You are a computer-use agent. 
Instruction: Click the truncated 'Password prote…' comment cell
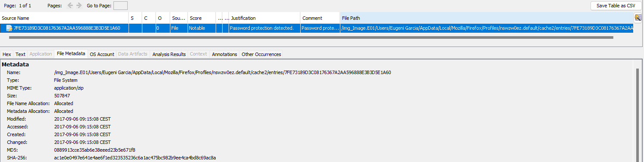click(320, 28)
